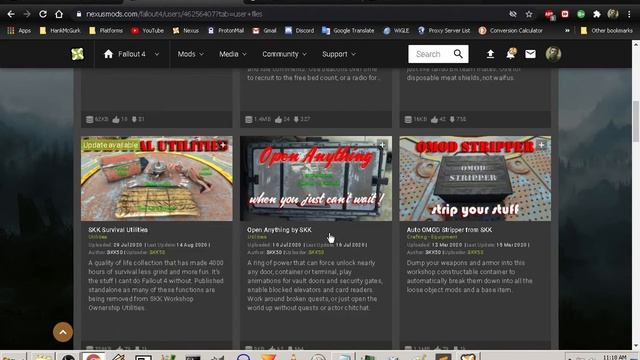Viewport: 640px width, 360px height.
Task: Open the OMOD Stripper thumbnail
Action: click(475, 178)
